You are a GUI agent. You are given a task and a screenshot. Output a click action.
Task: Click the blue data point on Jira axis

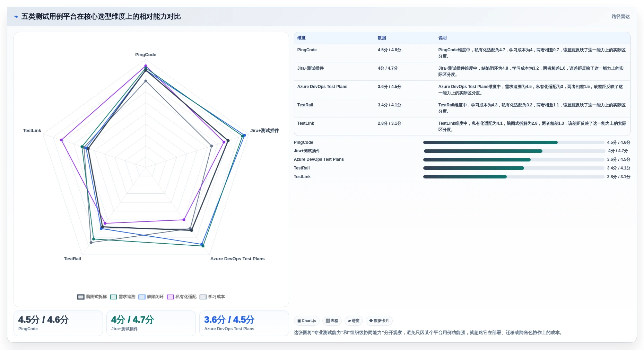pyautogui.click(x=245, y=135)
